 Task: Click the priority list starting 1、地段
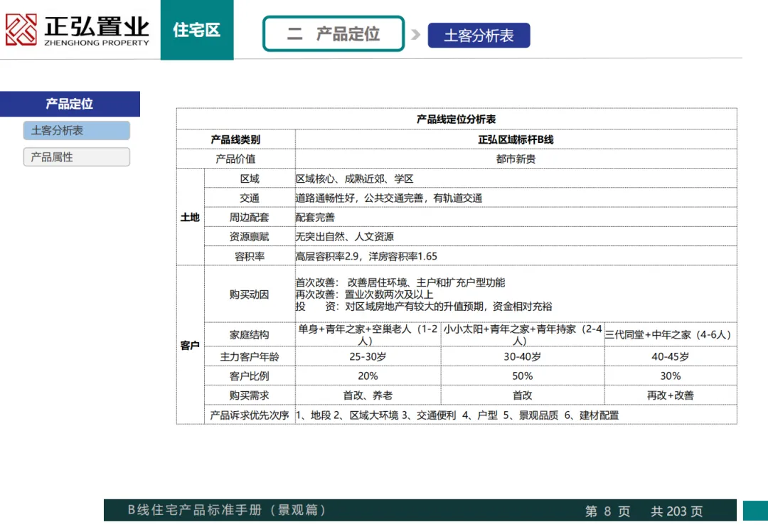coord(516,415)
